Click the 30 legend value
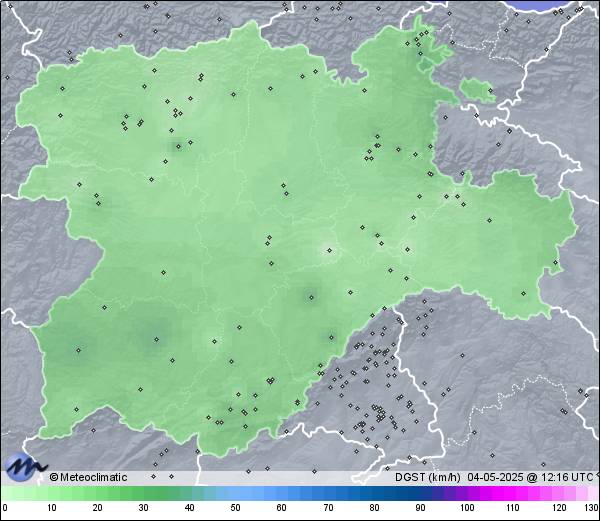The width and height of the screenshot is (600, 521). point(143,508)
